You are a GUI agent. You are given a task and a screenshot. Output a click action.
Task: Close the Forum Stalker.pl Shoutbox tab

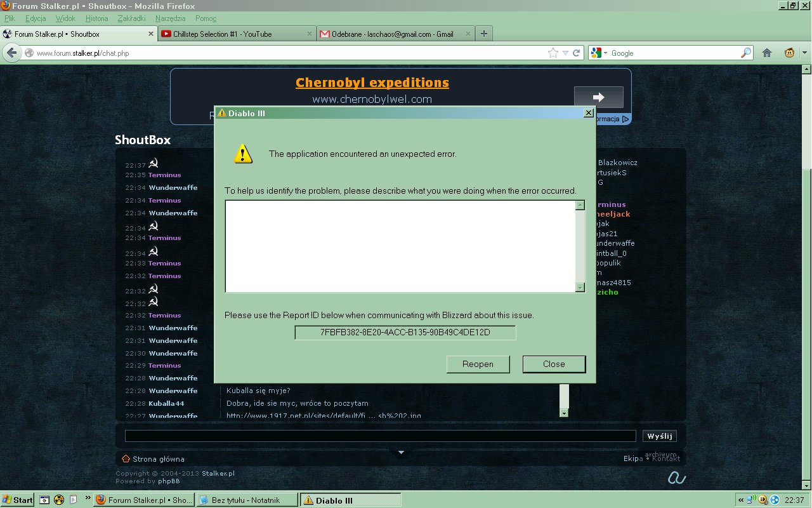tap(151, 34)
